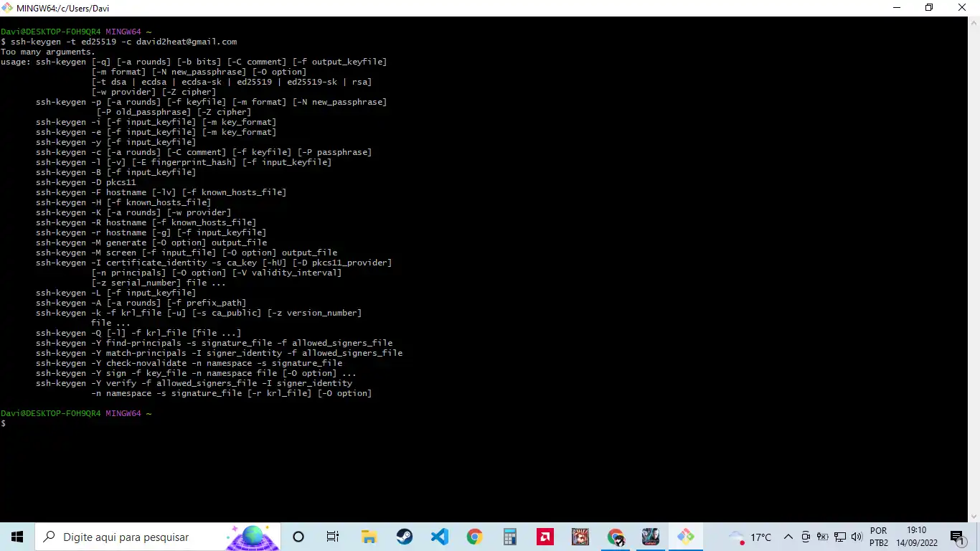The height and width of the screenshot is (551, 980).
Task: Open clock showing 19:10 14/09/2022
Action: point(917,537)
